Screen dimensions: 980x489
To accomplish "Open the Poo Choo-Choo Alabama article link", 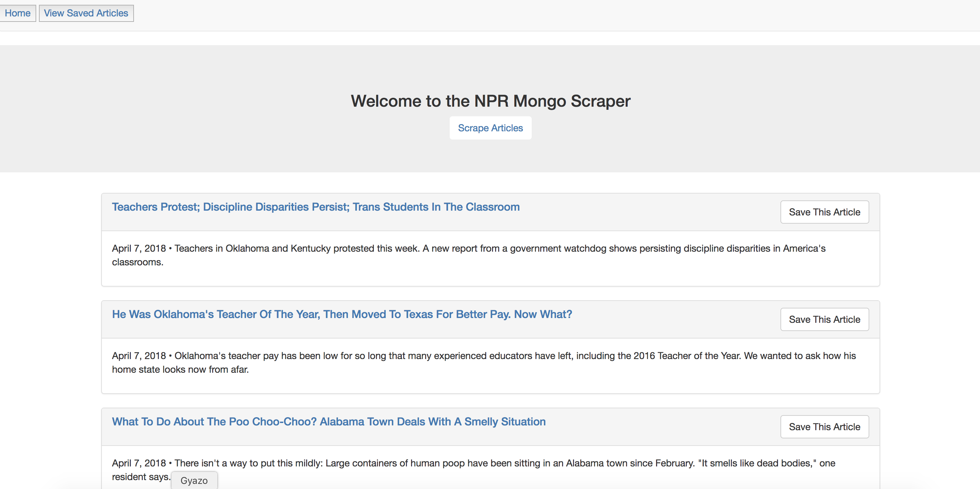I will (329, 422).
